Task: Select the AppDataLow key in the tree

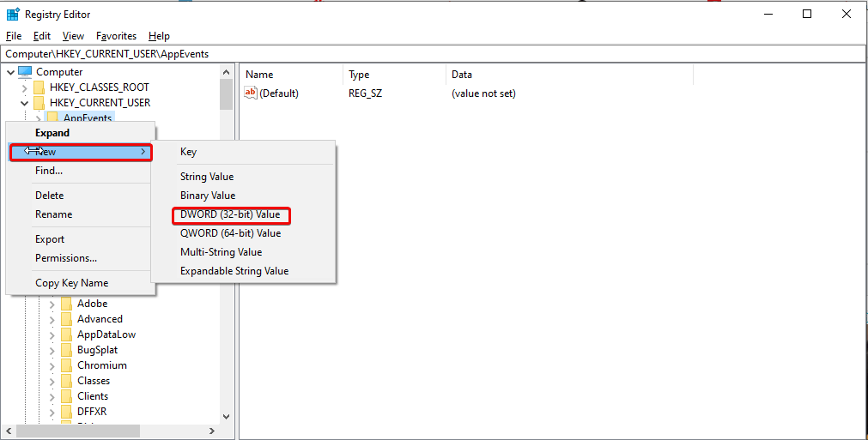Action: [106, 335]
